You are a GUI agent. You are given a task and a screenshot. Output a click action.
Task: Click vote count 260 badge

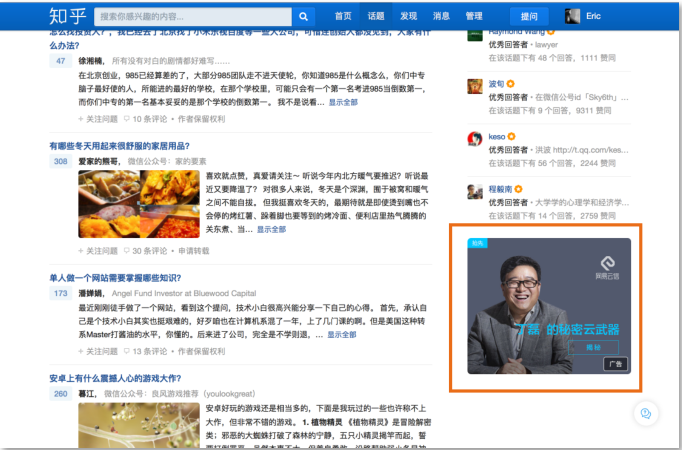[60, 393]
